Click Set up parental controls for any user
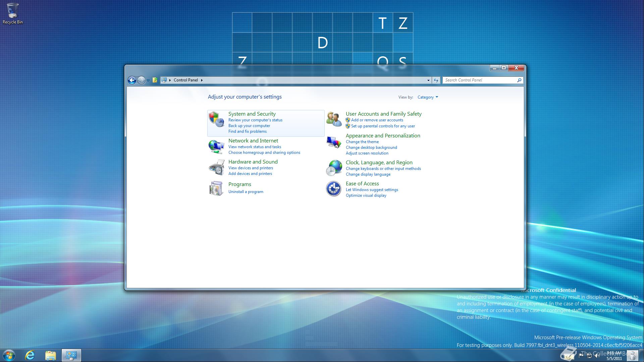The width and height of the screenshot is (644, 362). pyautogui.click(x=383, y=126)
